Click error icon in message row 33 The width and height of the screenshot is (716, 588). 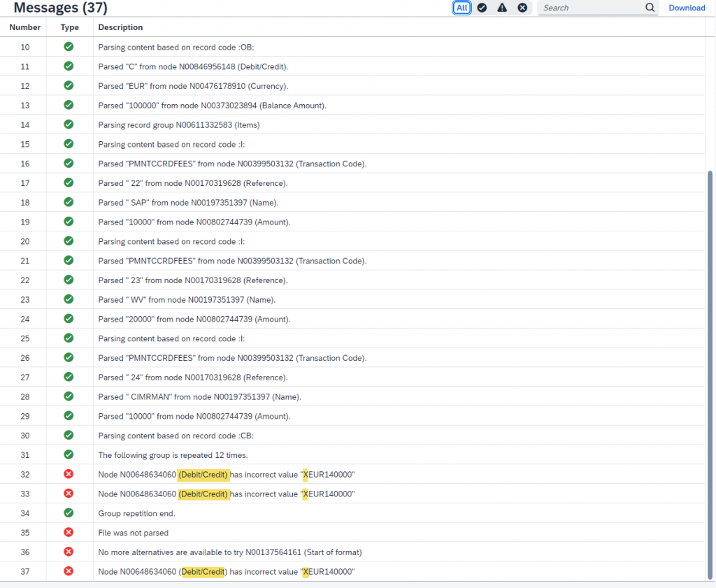[69, 493]
